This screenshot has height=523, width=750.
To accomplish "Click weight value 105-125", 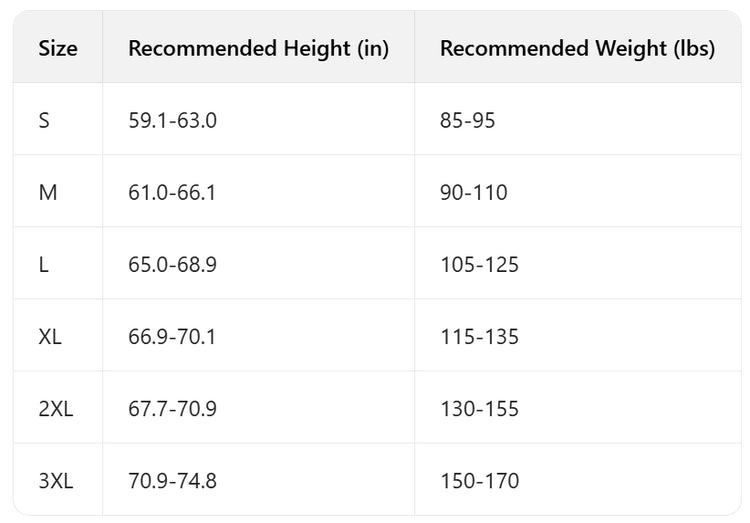I will (479, 264).
